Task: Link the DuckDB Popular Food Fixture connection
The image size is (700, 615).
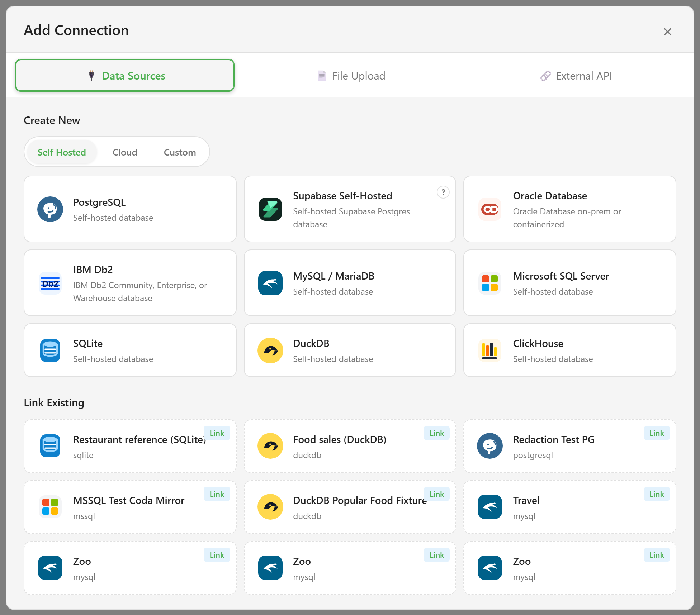Action: pos(437,494)
